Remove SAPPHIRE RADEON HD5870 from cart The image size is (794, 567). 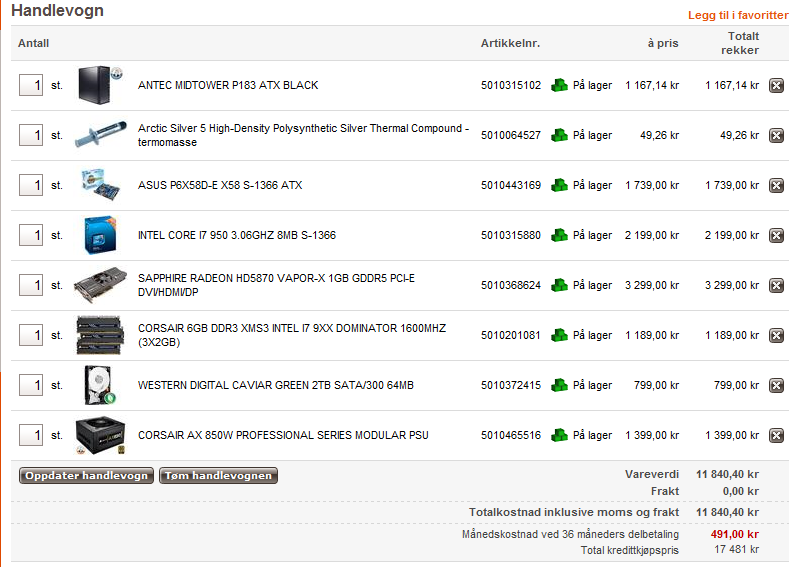point(776,286)
